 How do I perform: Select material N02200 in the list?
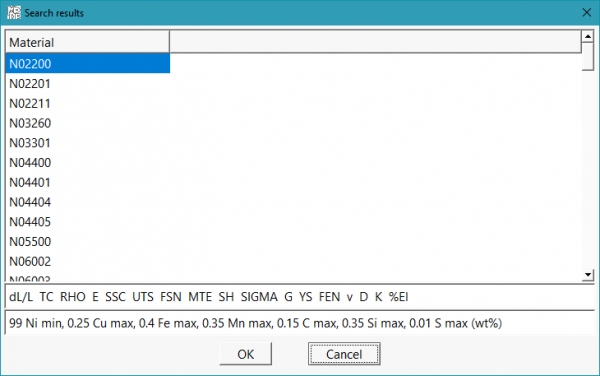click(x=88, y=63)
